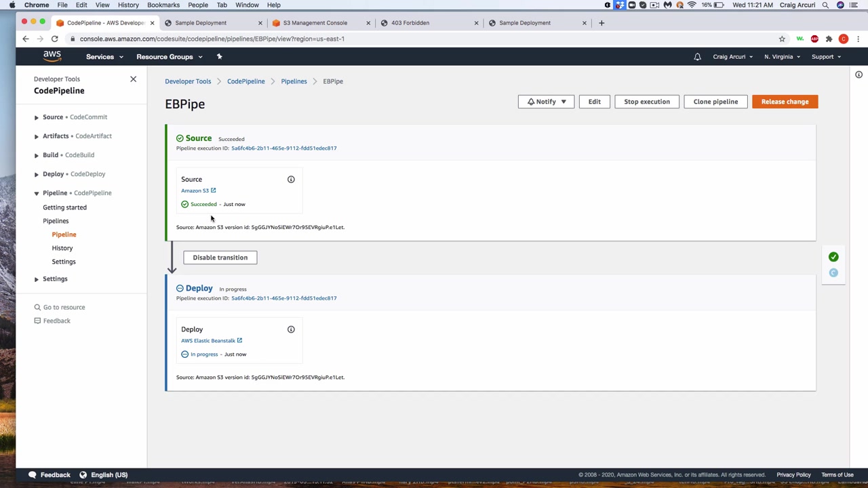Image resolution: width=868 pixels, height=488 pixels.
Task: Open Privacy Policy in footer
Action: click(794, 475)
